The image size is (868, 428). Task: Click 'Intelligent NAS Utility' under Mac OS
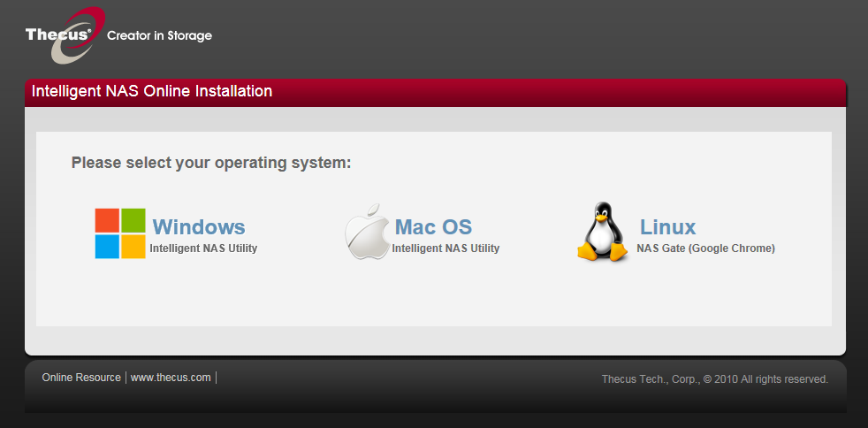tap(445, 248)
